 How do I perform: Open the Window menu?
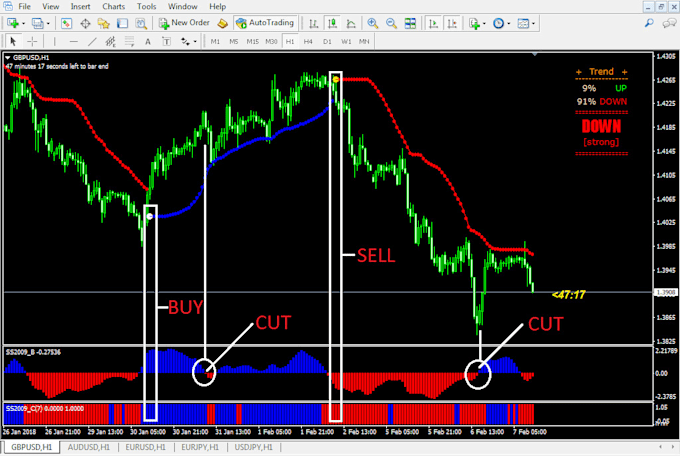[183, 7]
